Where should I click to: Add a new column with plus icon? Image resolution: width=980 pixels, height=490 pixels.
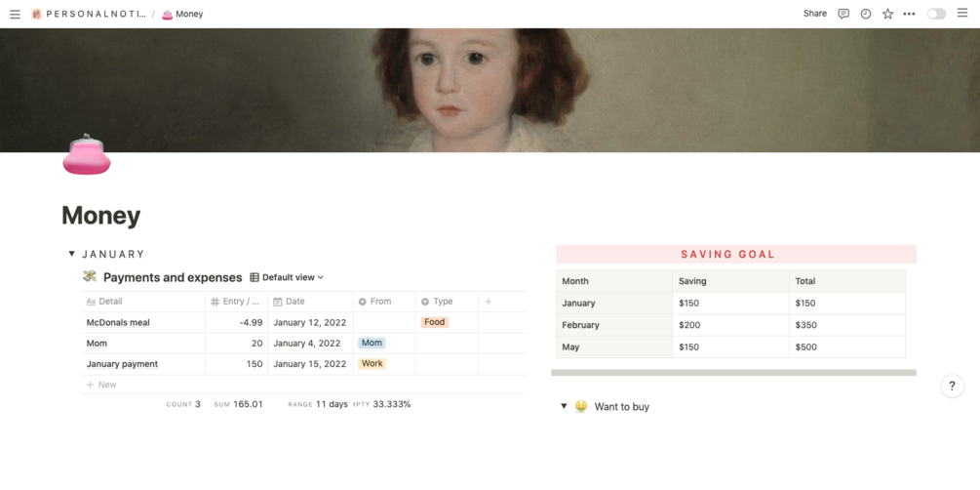coord(489,302)
